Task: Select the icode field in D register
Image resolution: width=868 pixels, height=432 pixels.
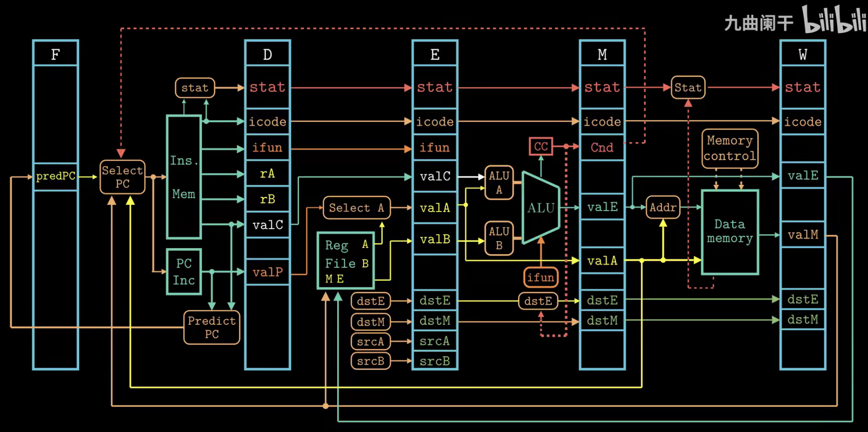Action: click(x=267, y=122)
